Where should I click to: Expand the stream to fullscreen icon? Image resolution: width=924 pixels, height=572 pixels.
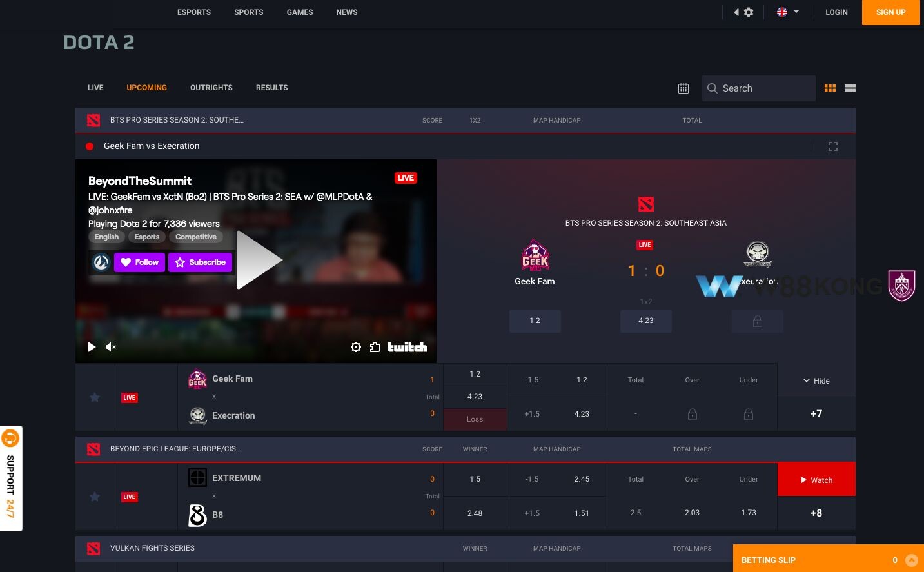tap(833, 146)
